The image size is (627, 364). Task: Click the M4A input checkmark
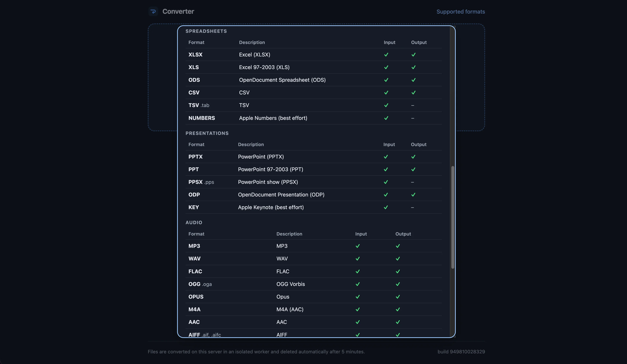coord(357,310)
